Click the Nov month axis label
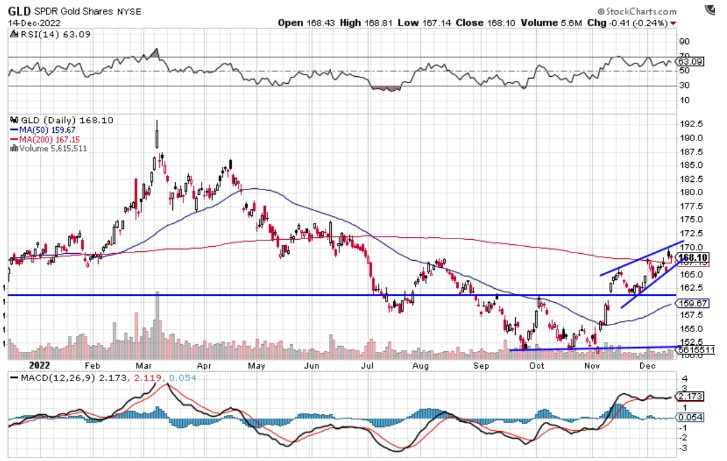The width and height of the screenshot is (727, 461). (592, 365)
